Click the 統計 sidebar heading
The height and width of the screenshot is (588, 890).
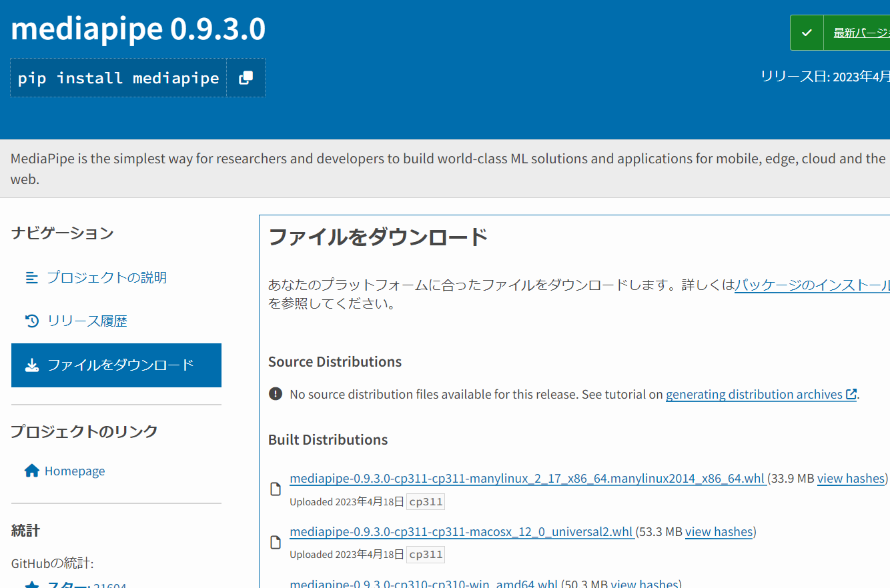(25, 531)
